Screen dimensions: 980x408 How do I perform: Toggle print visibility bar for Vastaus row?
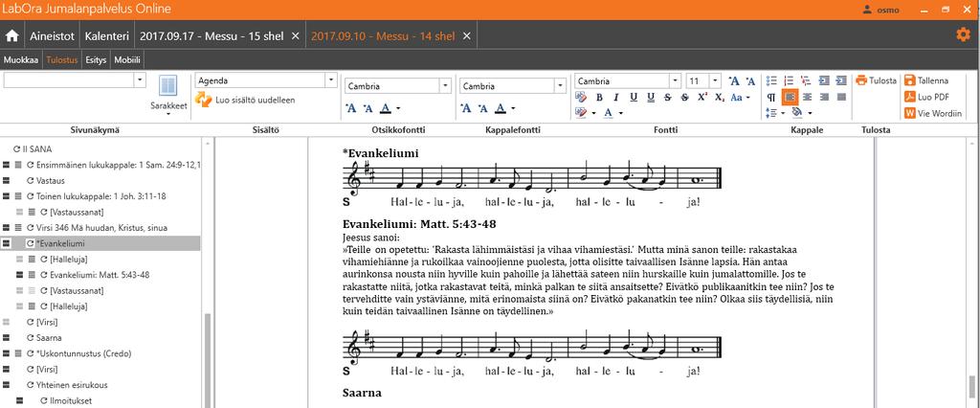pos(7,180)
